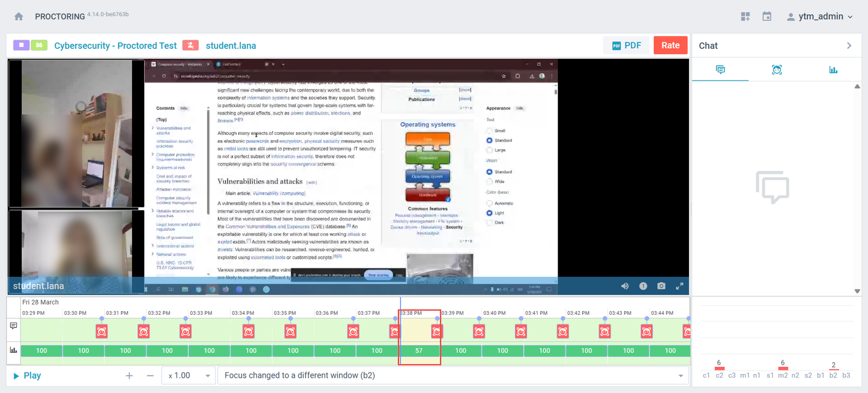Image resolution: width=868 pixels, height=393 pixels.
Task: Click the info circle icon on video
Action: (643, 286)
